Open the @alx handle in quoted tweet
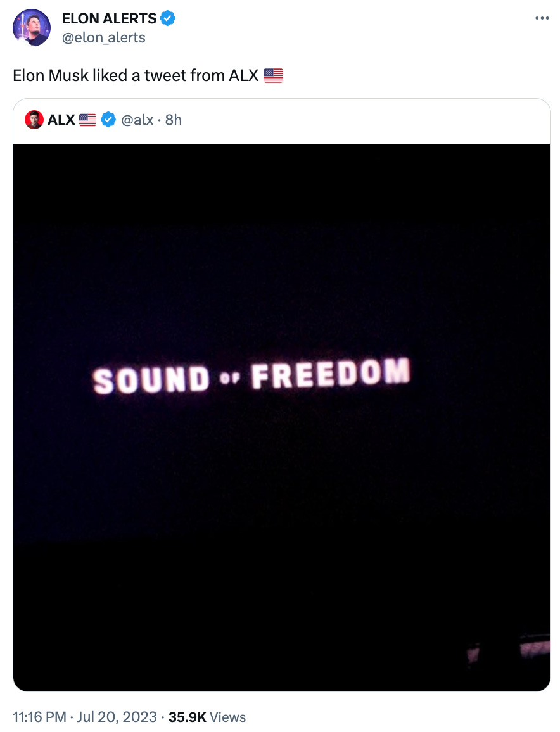The height and width of the screenshot is (732, 560). coord(137,120)
